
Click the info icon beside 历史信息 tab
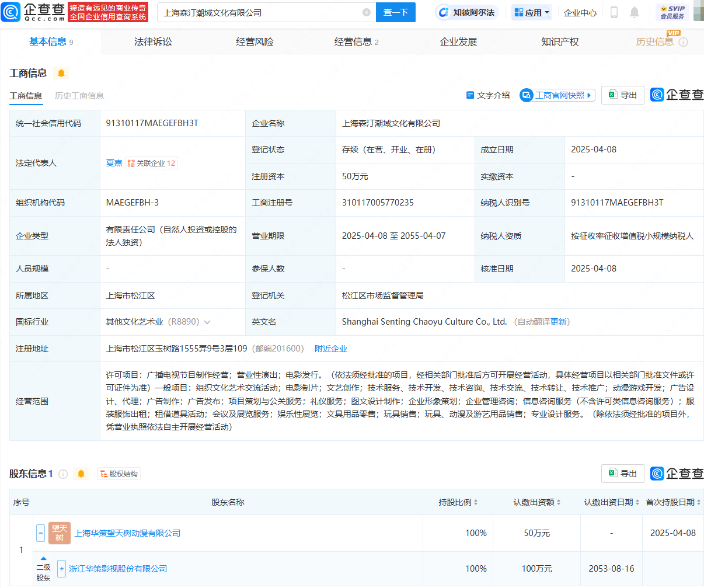tap(684, 42)
